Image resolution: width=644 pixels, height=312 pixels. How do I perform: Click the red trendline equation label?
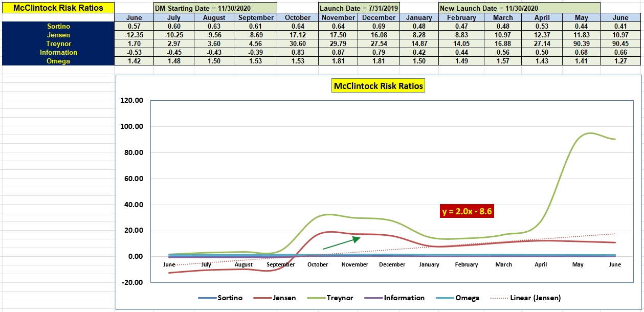click(x=467, y=211)
